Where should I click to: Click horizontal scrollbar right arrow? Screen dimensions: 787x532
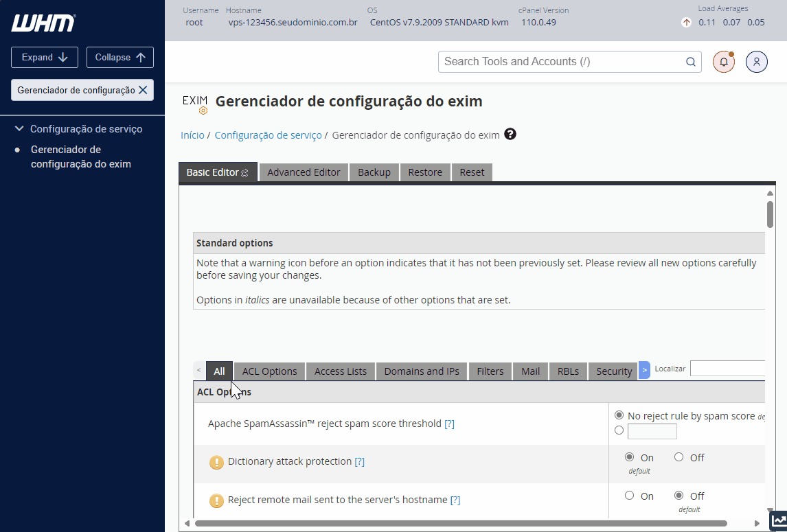[x=757, y=524]
